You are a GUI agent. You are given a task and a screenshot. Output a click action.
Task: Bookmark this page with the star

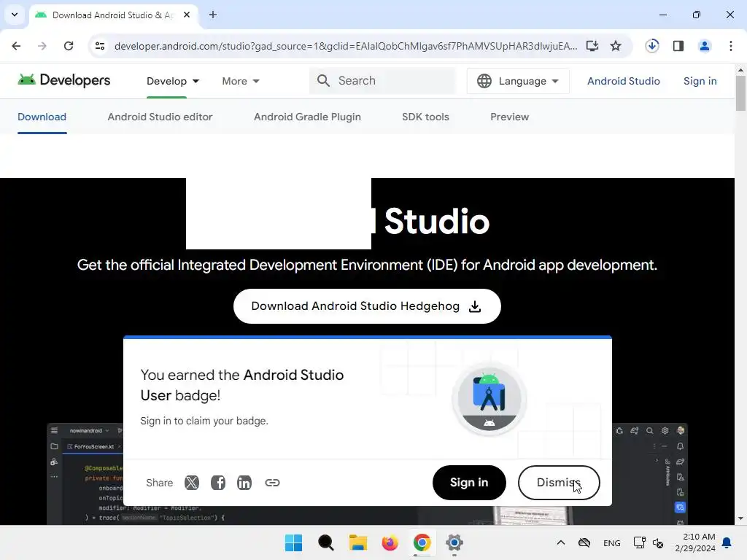[616, 46]
